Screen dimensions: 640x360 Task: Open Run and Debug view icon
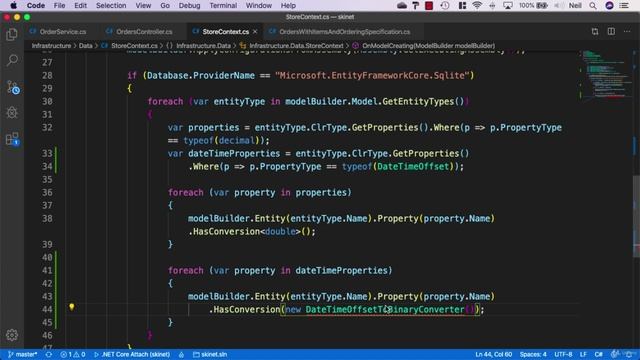coord(12,113)
